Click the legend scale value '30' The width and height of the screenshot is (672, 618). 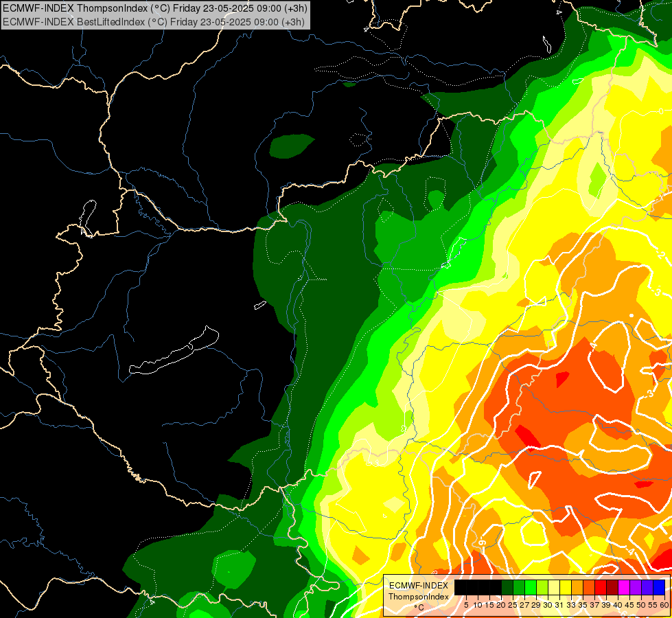coord(548,605)
